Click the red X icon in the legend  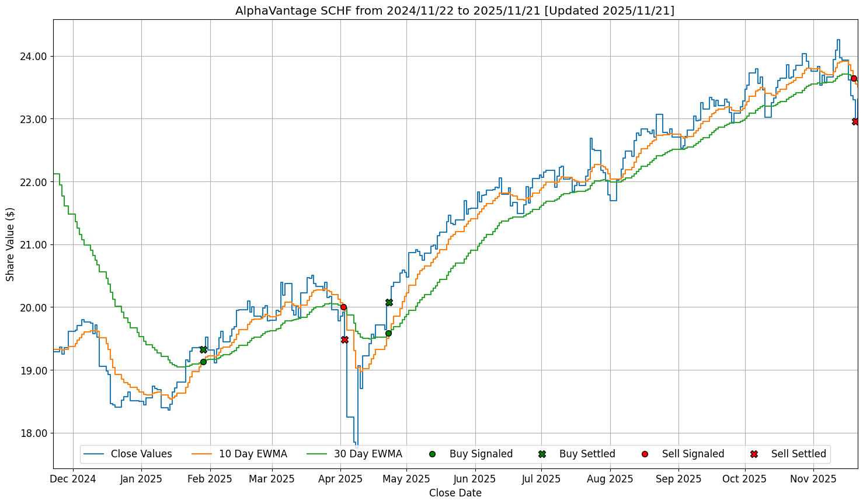[x=754, y=454]
